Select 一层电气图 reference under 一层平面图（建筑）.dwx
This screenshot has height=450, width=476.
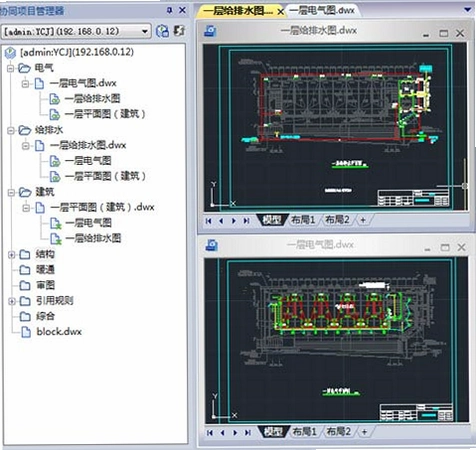point(88,223)
